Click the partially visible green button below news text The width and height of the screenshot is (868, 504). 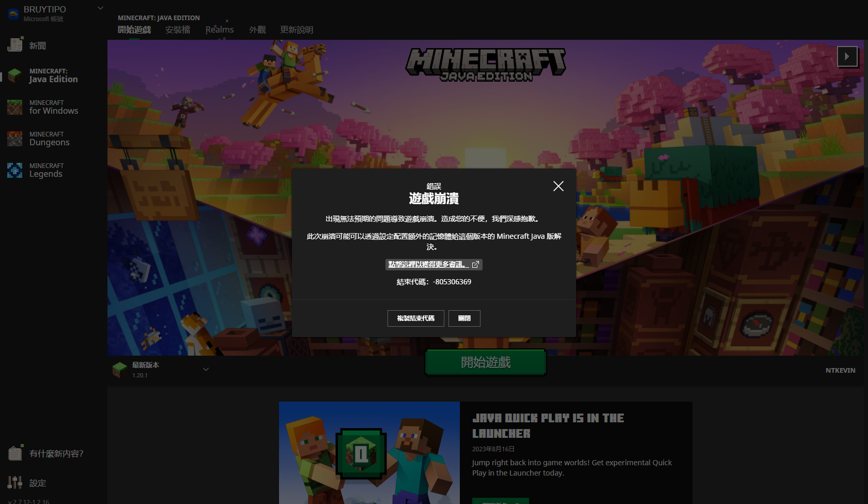pos(501,501)
